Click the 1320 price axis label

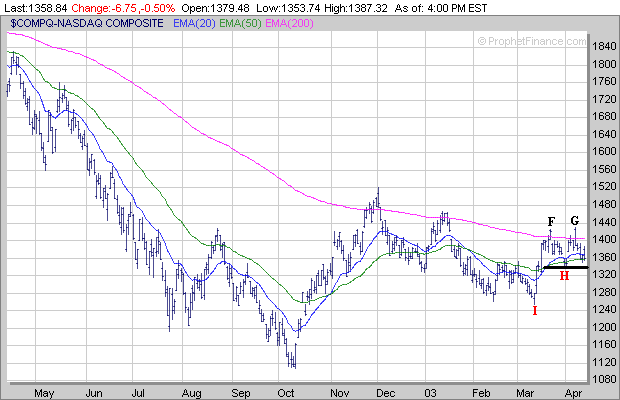(x=604, y=274)
